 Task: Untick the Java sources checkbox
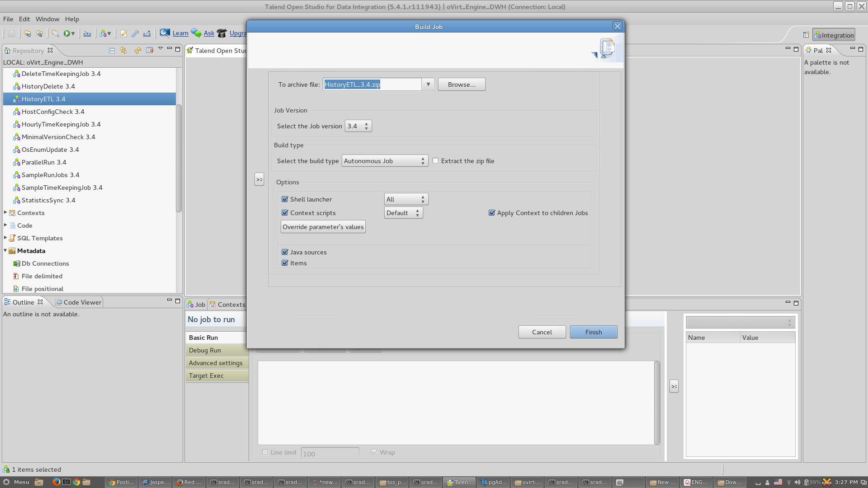(285, 252)
